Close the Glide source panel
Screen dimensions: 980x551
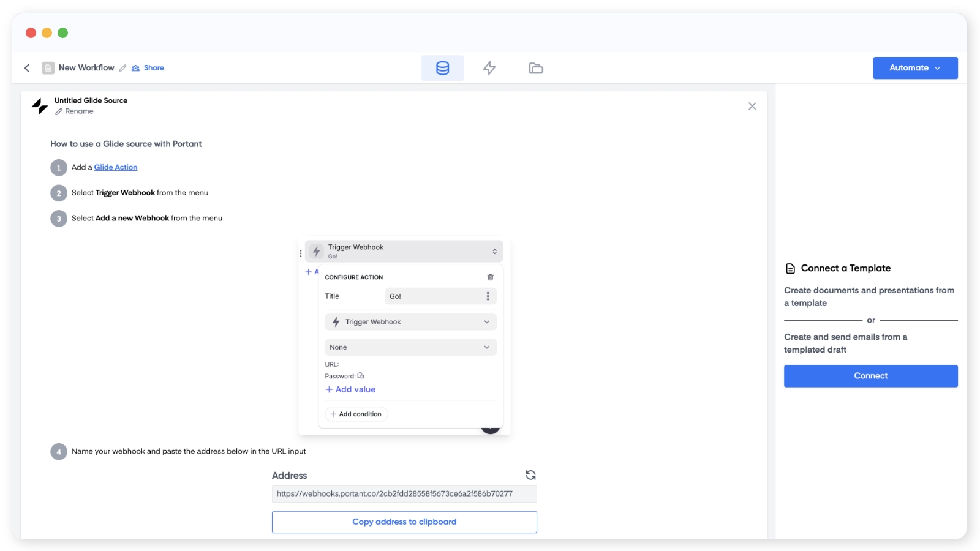[752, 107]
